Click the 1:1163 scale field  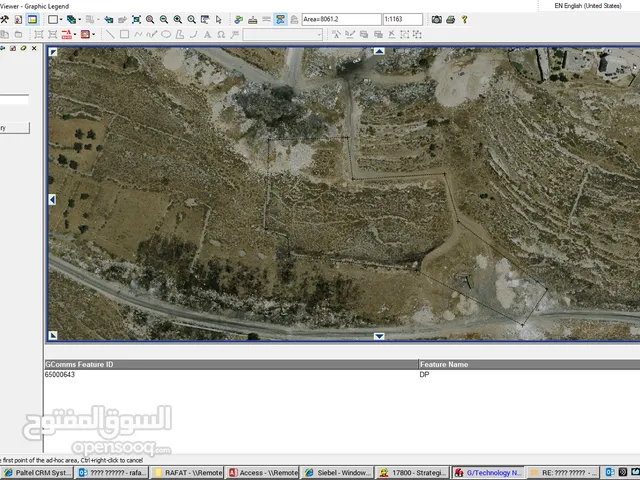point(403,19)
